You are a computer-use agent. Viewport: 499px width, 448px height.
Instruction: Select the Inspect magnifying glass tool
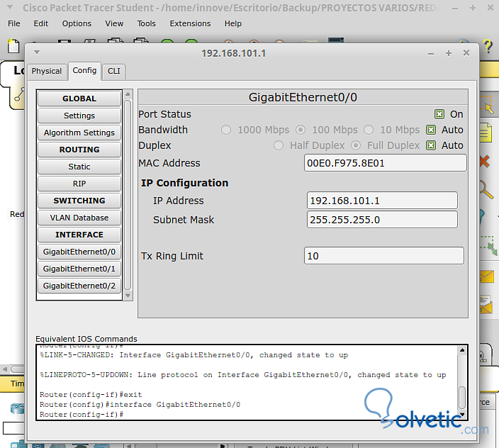coord(486,190)
